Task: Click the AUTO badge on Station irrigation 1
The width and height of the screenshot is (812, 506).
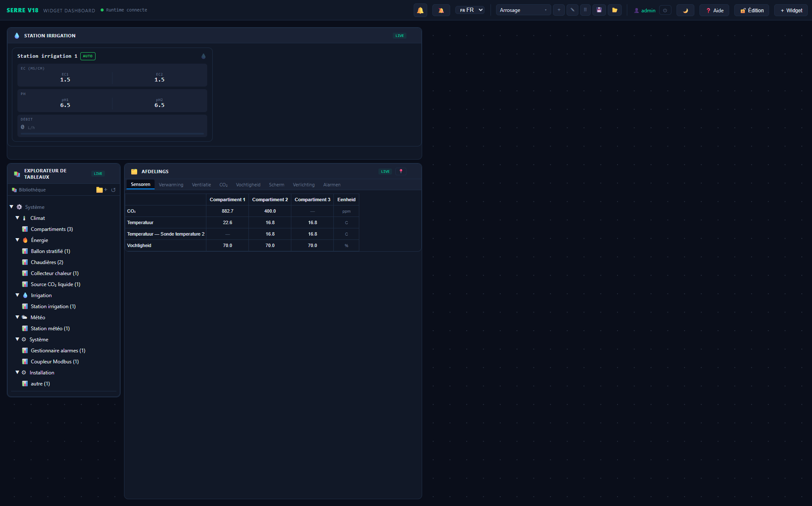Action: click(87, 56)
